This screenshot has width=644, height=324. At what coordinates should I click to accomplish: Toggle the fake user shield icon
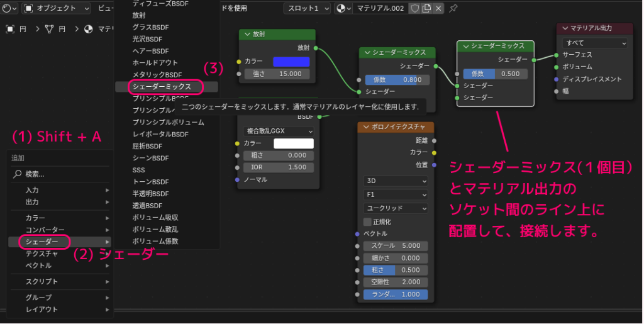(415, 8)
